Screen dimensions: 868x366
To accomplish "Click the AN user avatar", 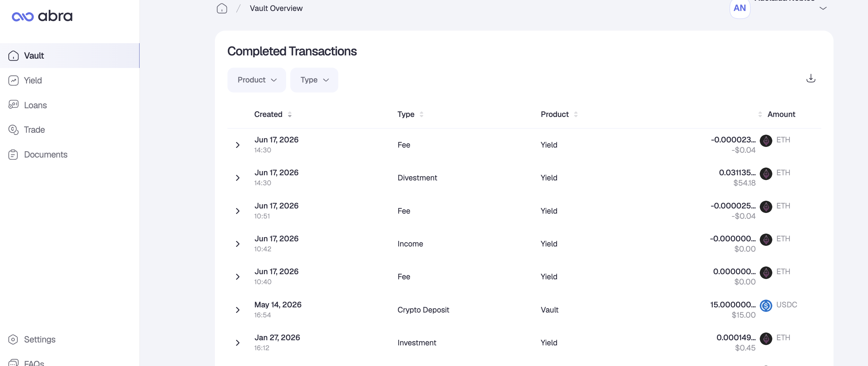I will click(x=740, y=8).
